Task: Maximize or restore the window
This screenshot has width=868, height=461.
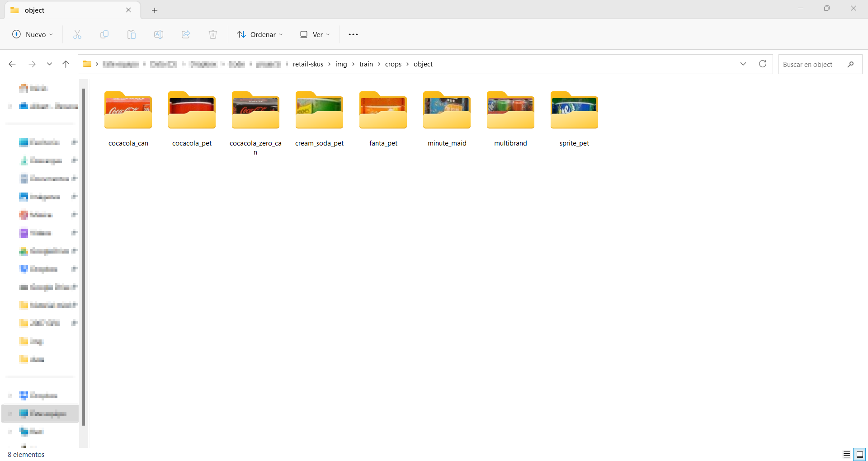Action: tap(827, 8)
